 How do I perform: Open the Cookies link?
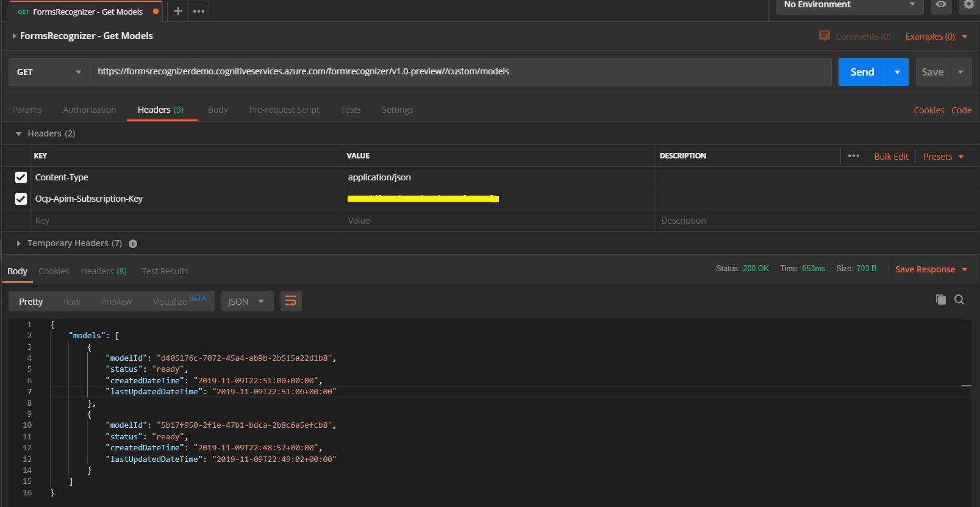click(x=929, y=110)
